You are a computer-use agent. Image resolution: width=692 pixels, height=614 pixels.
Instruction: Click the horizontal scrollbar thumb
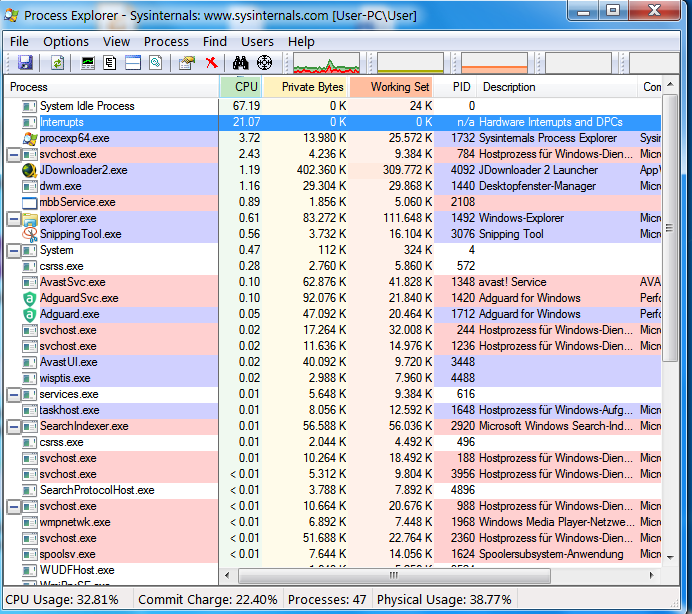pyautogui.click(x=394, y=575)
